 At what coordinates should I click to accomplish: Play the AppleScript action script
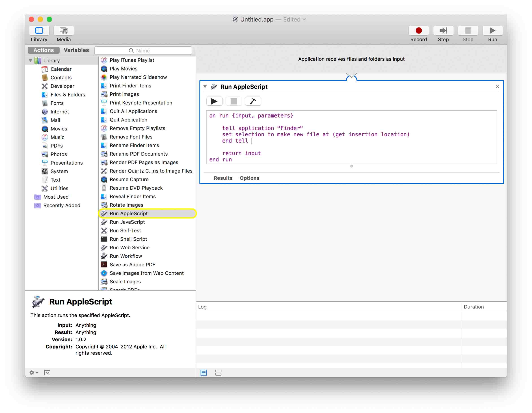pyautogui.click(x=214, y=101)
